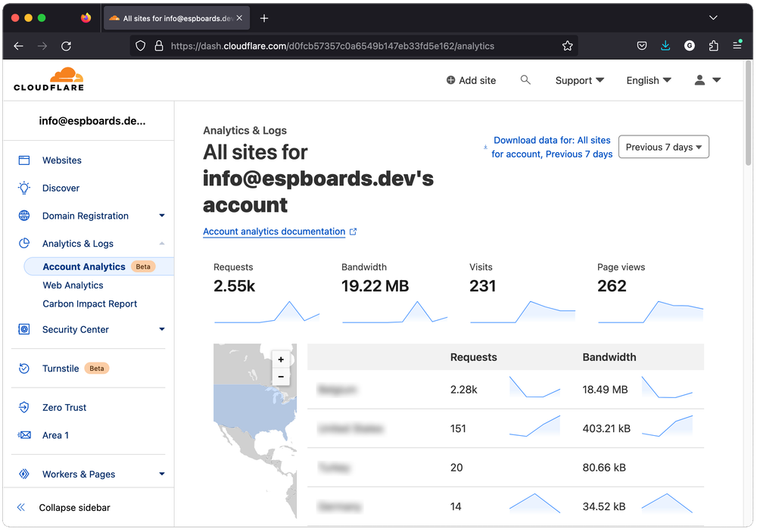This screenshot has width=757, height=532.
Task: Open the Previous 7 days dropdown
Action: 663,147
